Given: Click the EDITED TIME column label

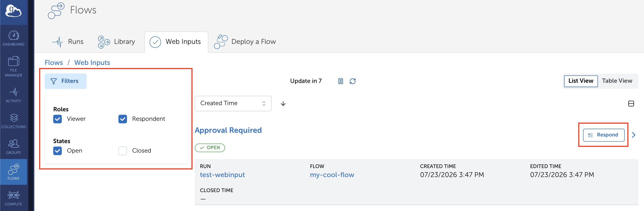Looking at the screenshot, I should coord(546,166).
